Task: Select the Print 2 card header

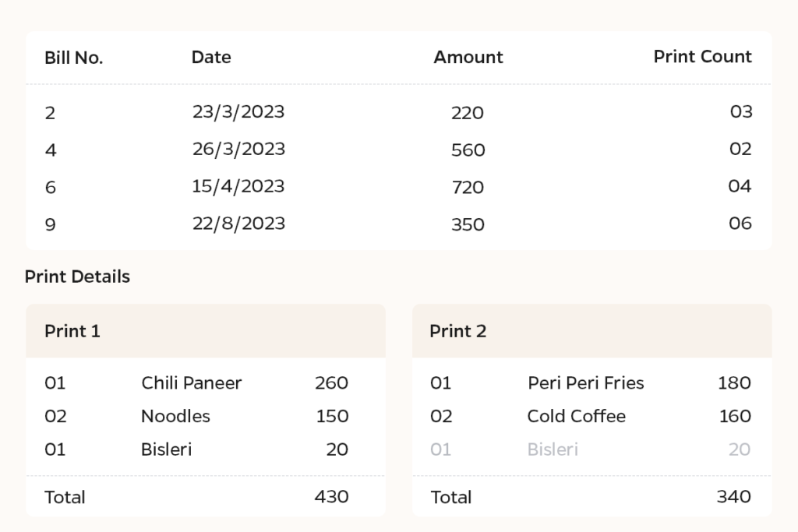Action: click(x=592, y=331)
